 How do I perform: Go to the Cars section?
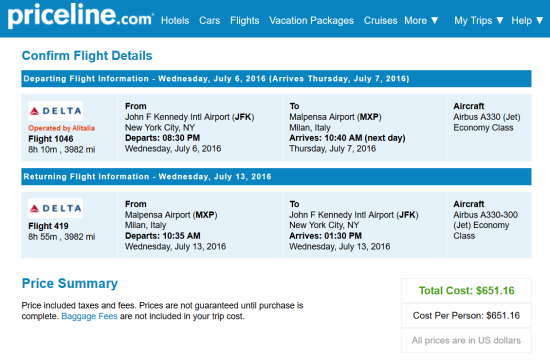click(210, 20)
